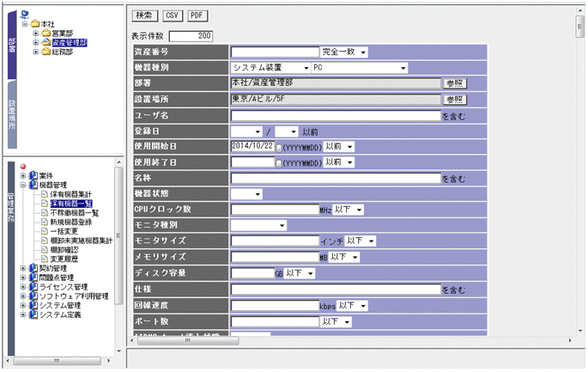This screenshot has height=372, width=588.
Task: Click the 参照 button beside 部署 field
Action: (x=455, y=83)
